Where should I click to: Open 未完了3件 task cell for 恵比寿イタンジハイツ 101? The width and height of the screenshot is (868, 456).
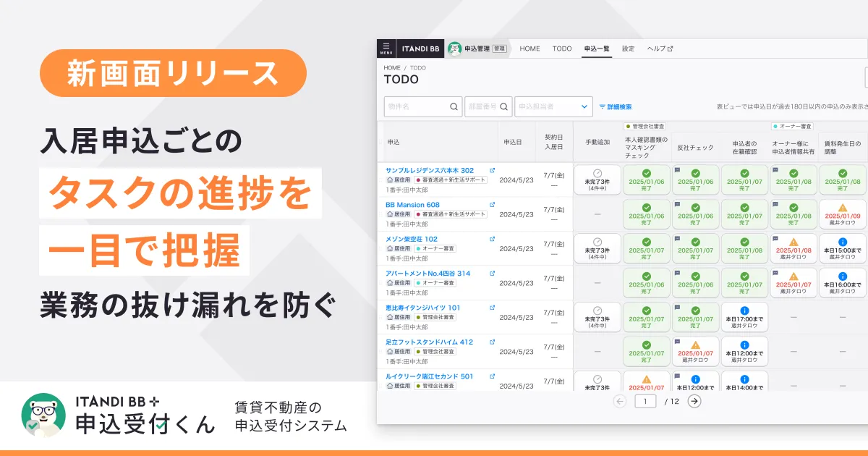coord(597,317)
